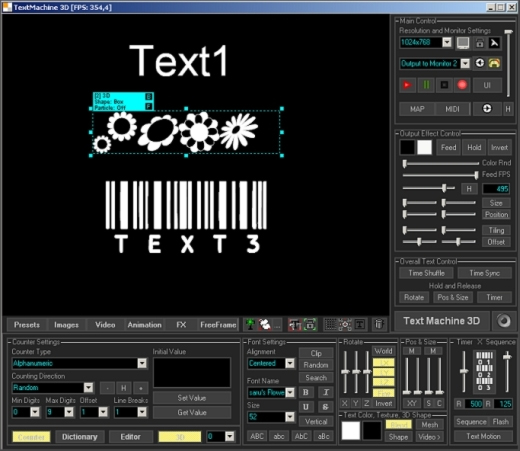Click the Underline U font style button

[306, 407]
